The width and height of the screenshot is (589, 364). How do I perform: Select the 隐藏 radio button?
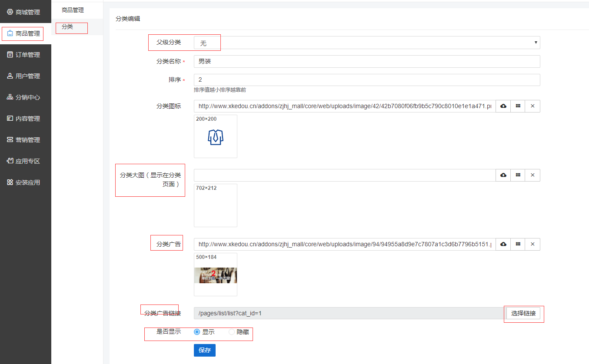pos(232,332)
